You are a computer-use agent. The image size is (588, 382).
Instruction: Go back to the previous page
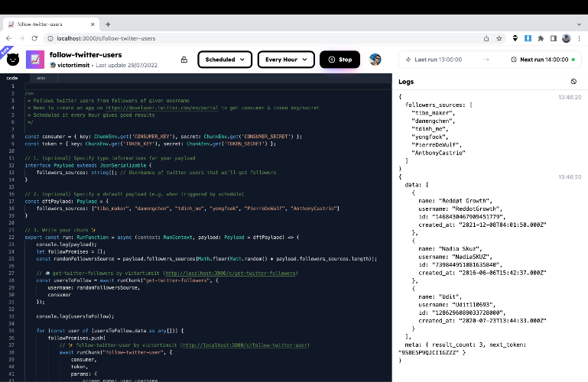(8, 38)
